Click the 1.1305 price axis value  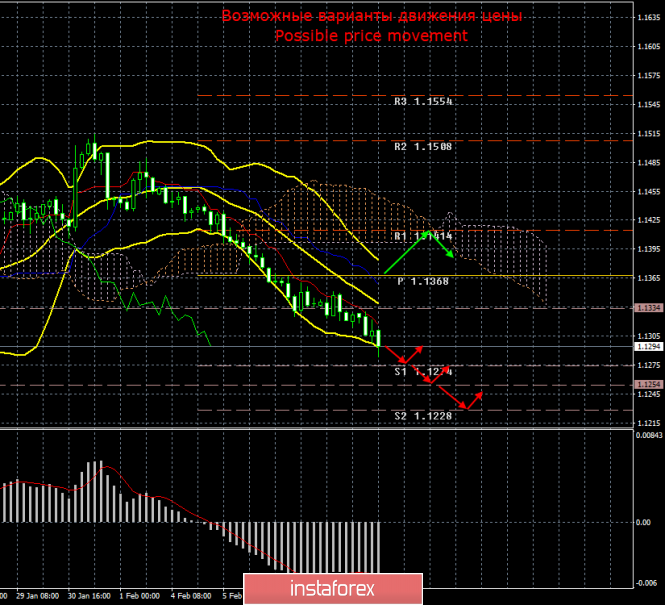point(649,336)
